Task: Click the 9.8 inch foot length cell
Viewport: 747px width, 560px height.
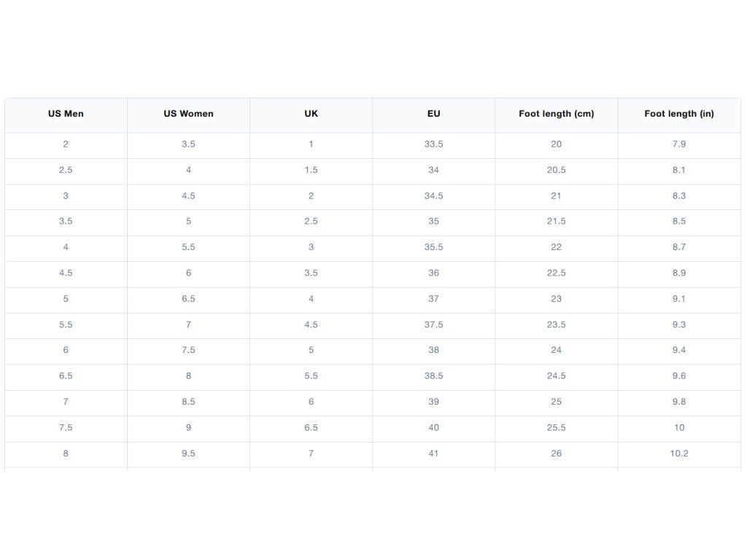Action: pyautogui.click(x=679, y=402)
